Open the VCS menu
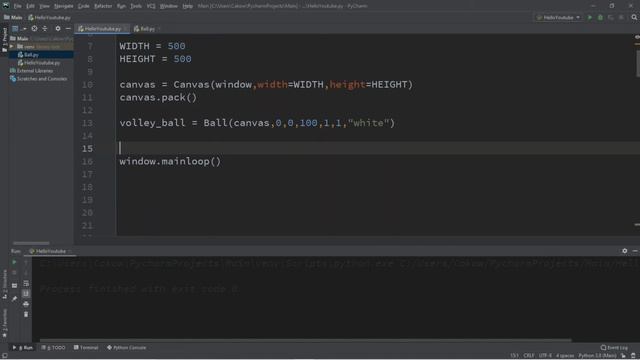 [151, 6]
